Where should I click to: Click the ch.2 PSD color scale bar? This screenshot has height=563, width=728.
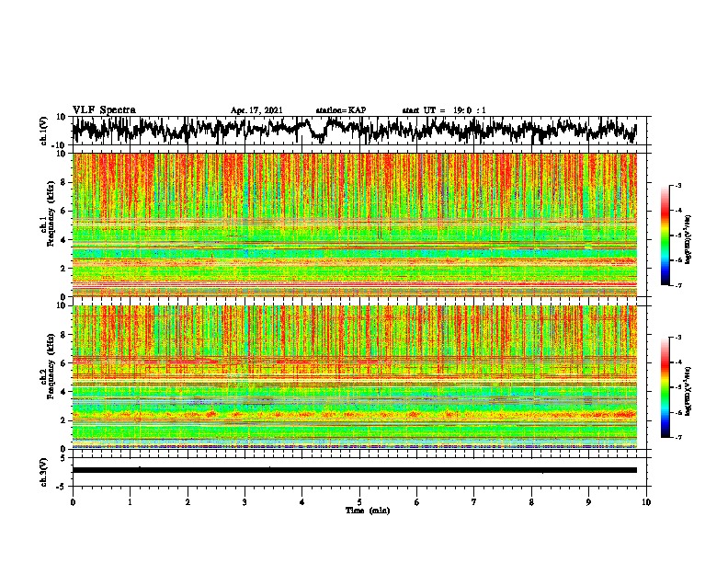point(665,387)
